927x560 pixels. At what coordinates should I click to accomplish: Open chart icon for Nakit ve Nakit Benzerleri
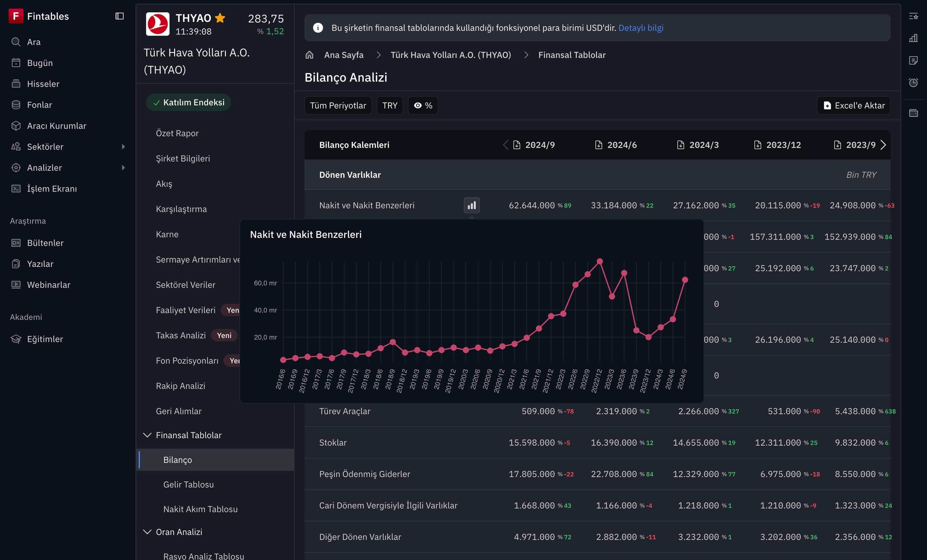point(471,205)
